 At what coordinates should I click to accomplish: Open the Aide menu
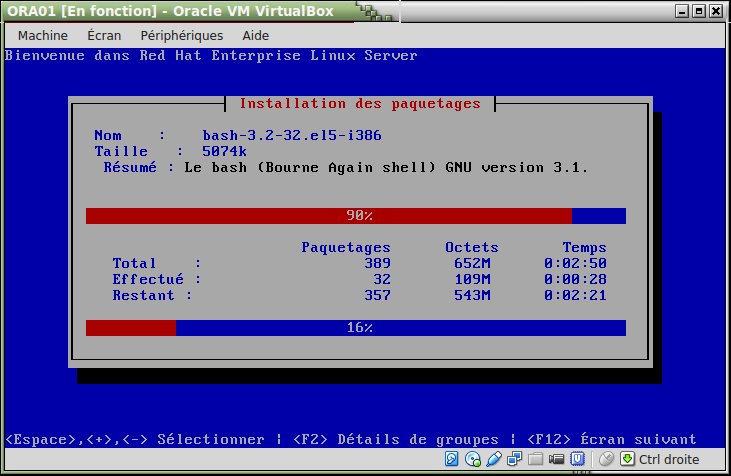(255, 35)
